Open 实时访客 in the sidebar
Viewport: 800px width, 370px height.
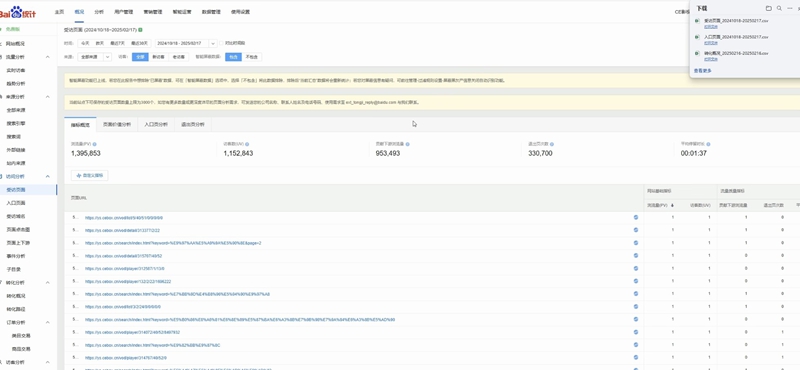coord(16,70)
